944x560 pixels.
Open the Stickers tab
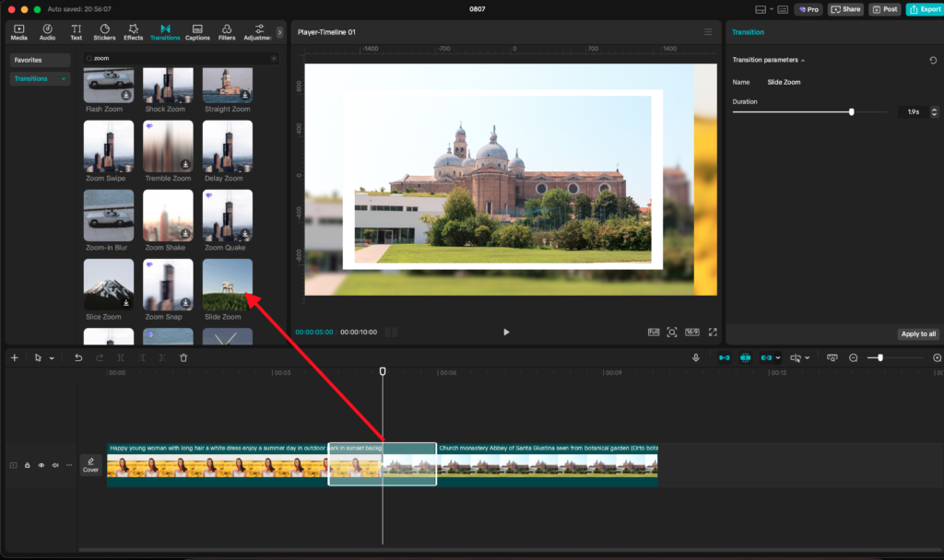click(x=104, y=32)
